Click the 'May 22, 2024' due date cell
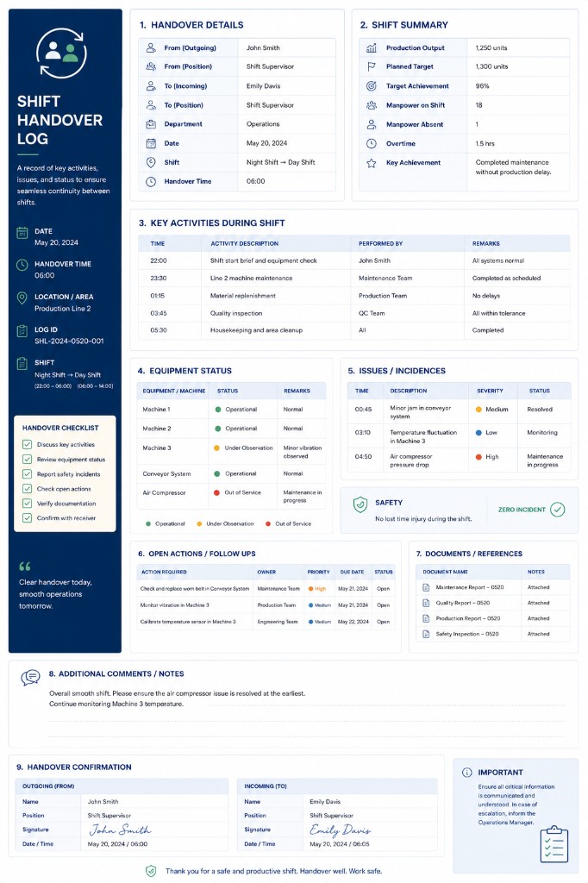Image resolution: width=588 pixels, height=883 pixels. tap(353, 622)
